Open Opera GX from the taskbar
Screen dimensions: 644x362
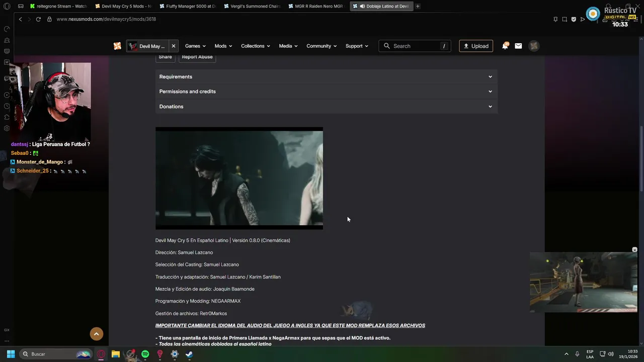pos(101,354)
